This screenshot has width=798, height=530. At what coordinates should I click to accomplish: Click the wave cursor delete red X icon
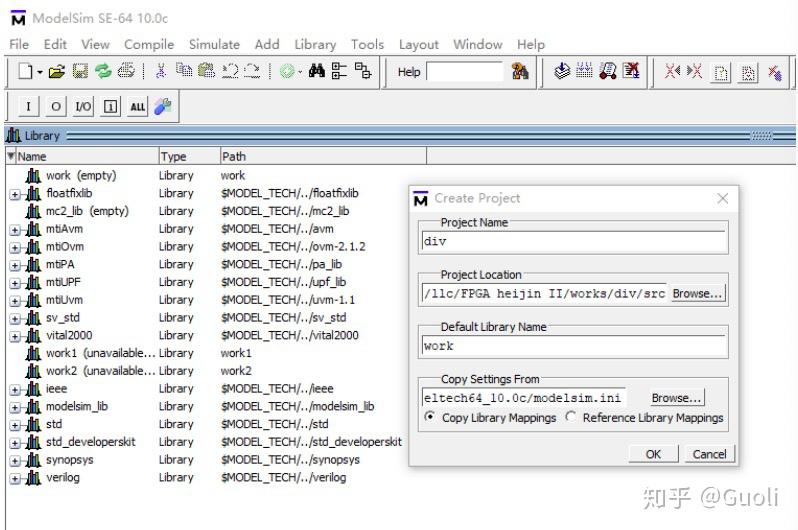tap(774, 72)
